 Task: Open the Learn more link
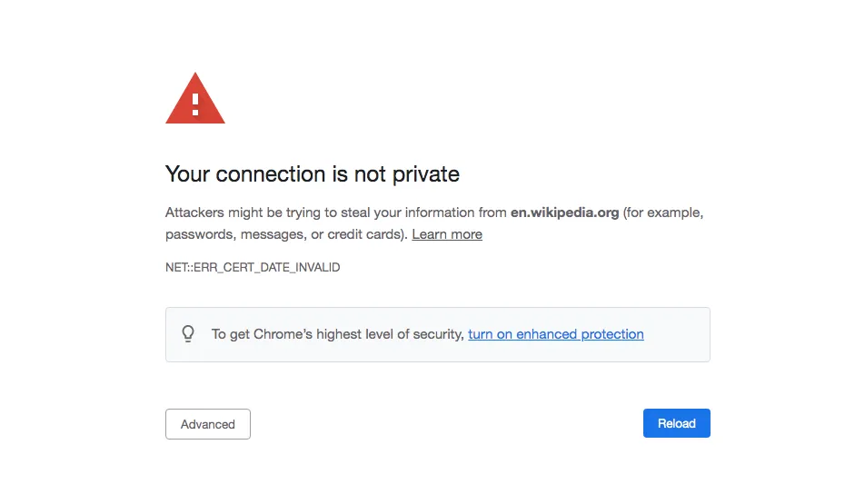point(447,234)
